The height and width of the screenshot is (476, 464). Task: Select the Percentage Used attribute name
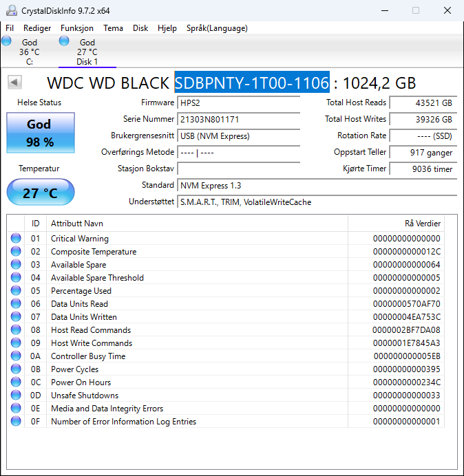[81, 291]
